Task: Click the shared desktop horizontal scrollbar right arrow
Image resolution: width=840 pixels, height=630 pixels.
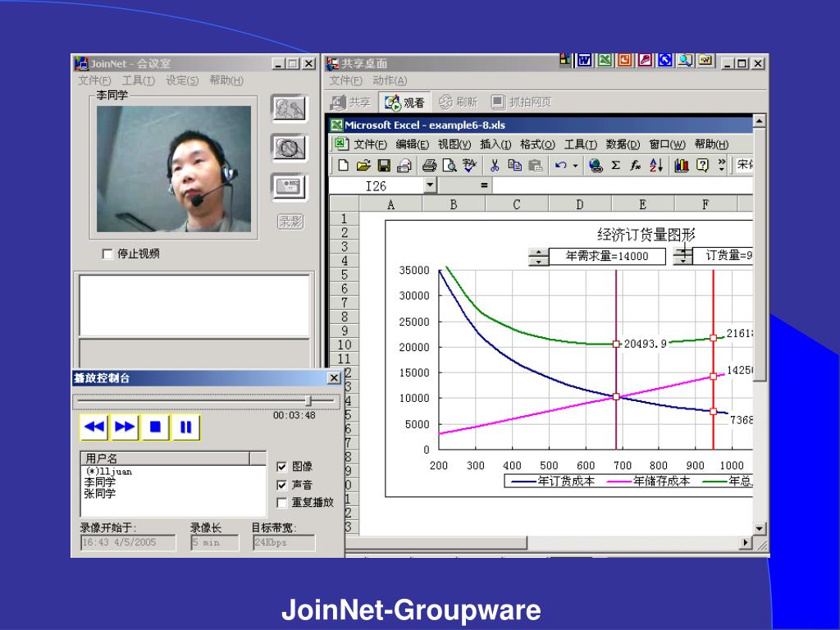Action: 746,543
